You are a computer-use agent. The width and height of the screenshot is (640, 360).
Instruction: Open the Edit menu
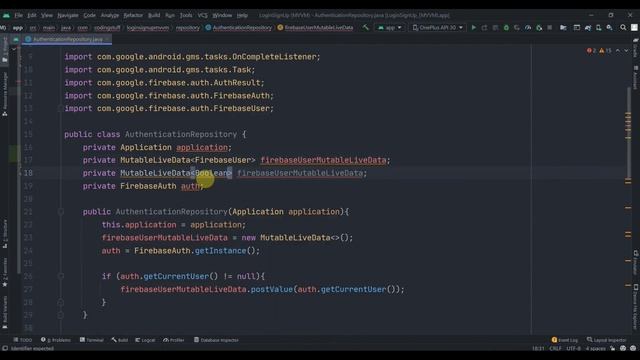click(x=32, y=15)
